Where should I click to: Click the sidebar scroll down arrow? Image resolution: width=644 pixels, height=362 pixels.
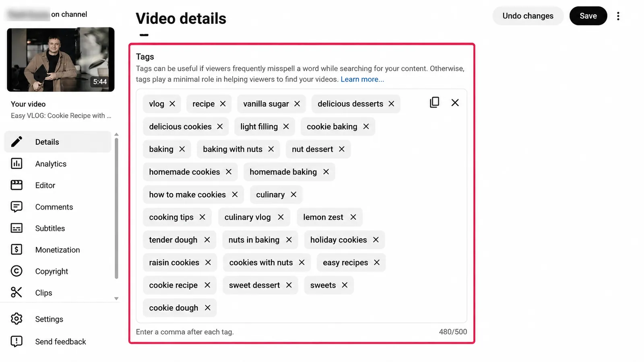116,298
